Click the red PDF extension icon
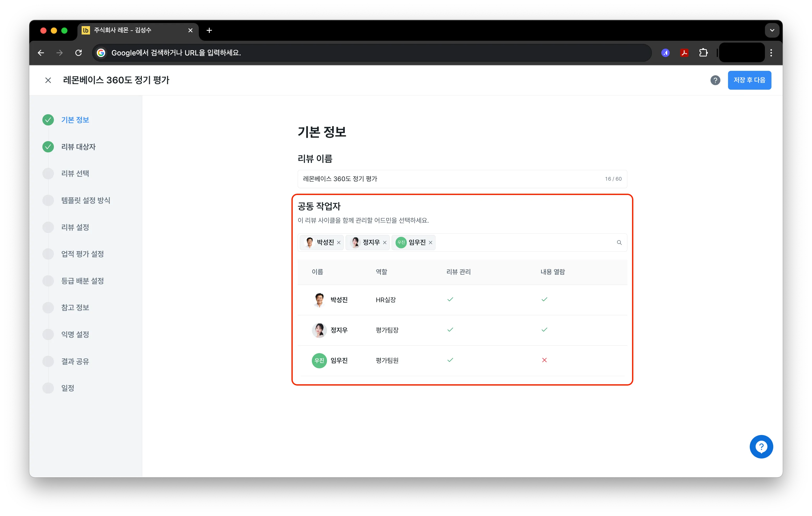This screenshot has height=516, width=812. (x=684, y=53)
